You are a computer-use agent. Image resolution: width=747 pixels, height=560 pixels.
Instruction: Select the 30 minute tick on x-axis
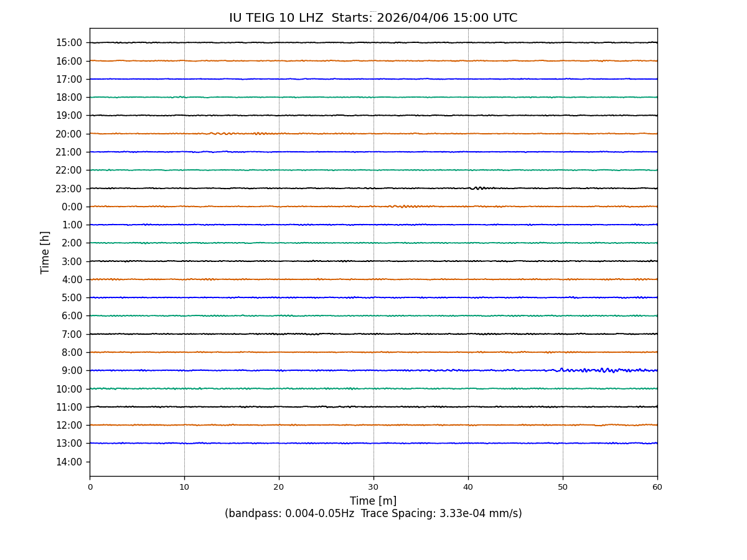tap(374, 487)
